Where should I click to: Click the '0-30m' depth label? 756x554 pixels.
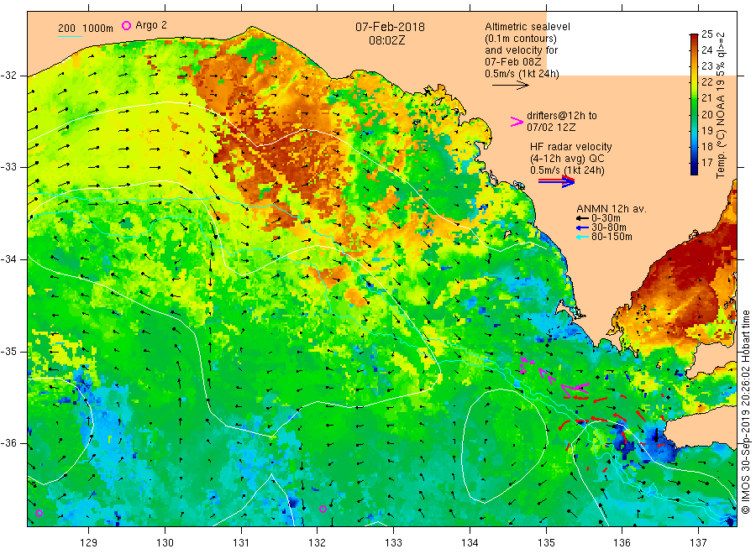(606, 218)
